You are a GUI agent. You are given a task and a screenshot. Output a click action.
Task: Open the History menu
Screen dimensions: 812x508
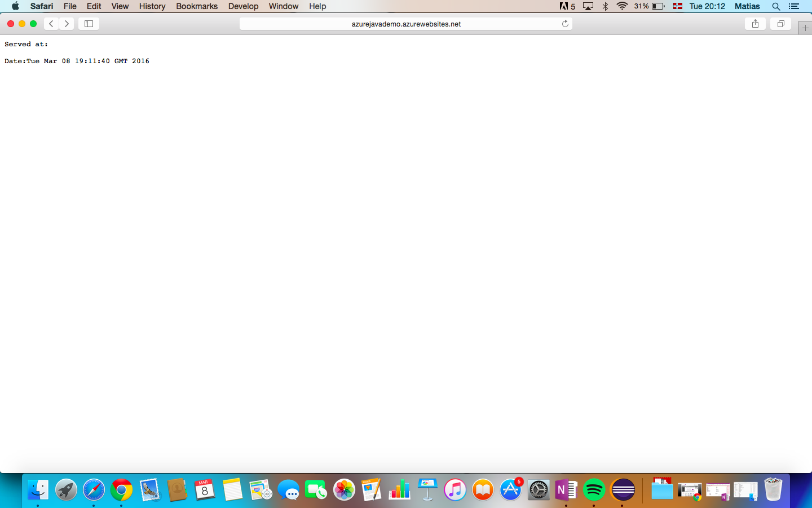tap(152, 6)
